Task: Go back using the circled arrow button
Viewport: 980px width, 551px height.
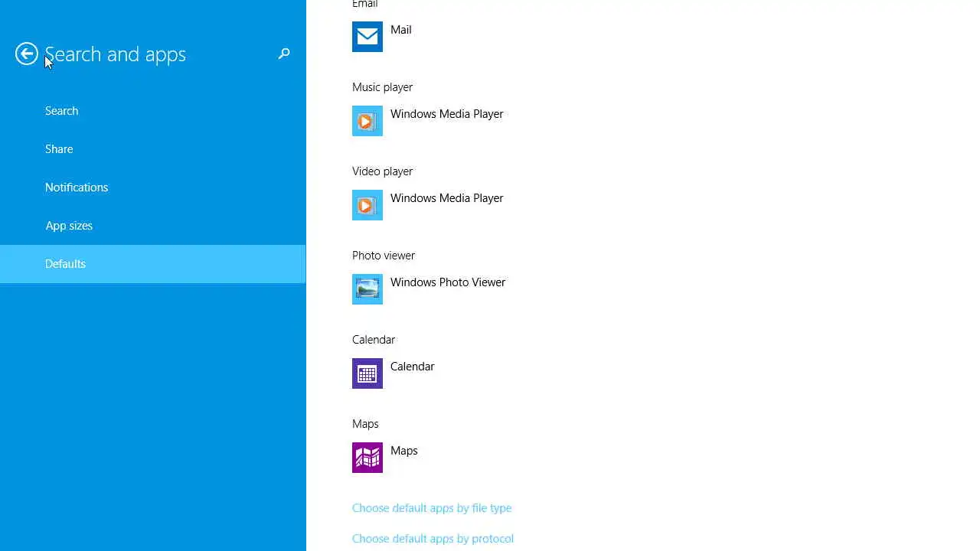Action: coord(27,54)
